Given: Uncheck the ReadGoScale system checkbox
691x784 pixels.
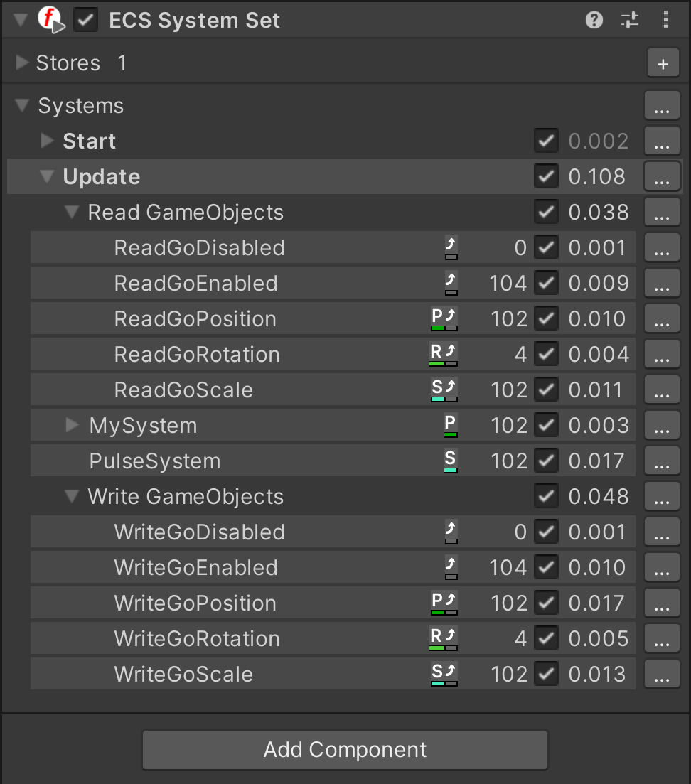Looking at the screenshot, I should [546, 390].
